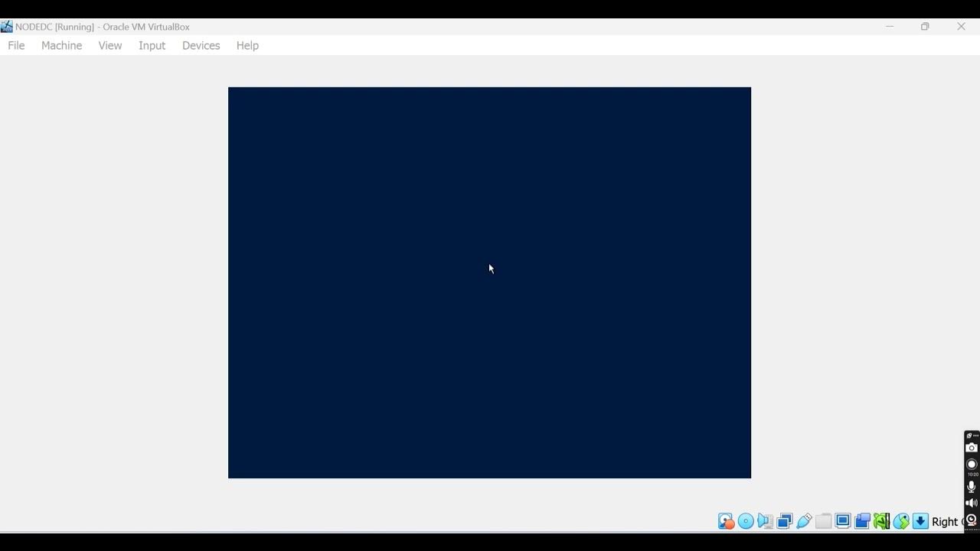Toggle webcam in the recorder overlay

pos(972,520)
